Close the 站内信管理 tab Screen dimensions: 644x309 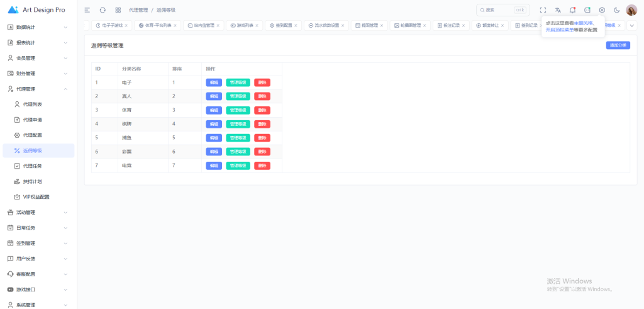click(218, 25)
